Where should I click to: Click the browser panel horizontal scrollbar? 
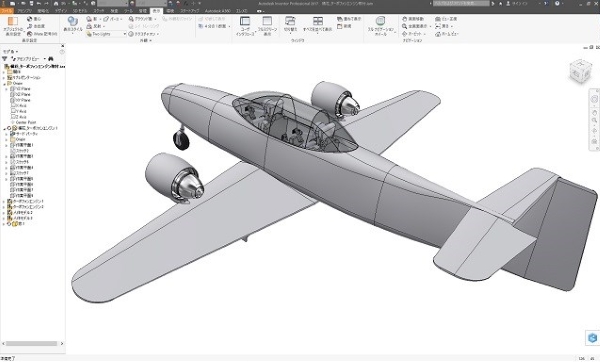(31, 344)
